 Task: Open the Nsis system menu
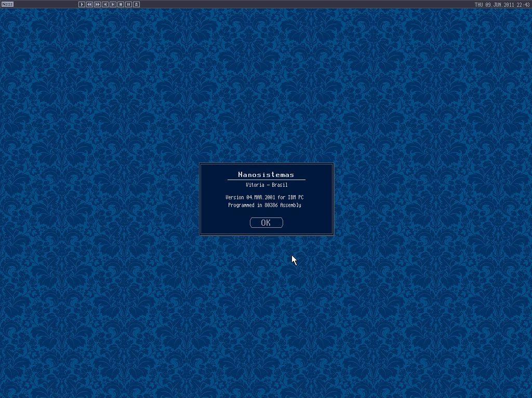7,4
